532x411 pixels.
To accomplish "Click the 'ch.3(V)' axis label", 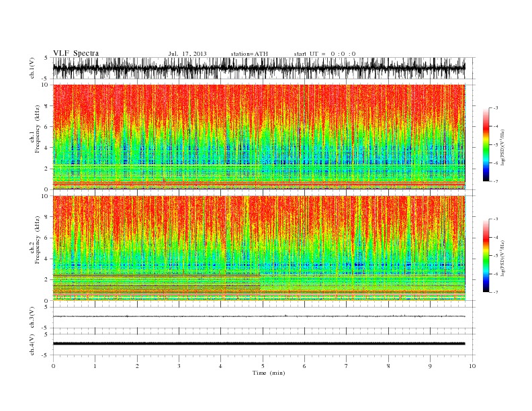I will (x=32, y=317).
